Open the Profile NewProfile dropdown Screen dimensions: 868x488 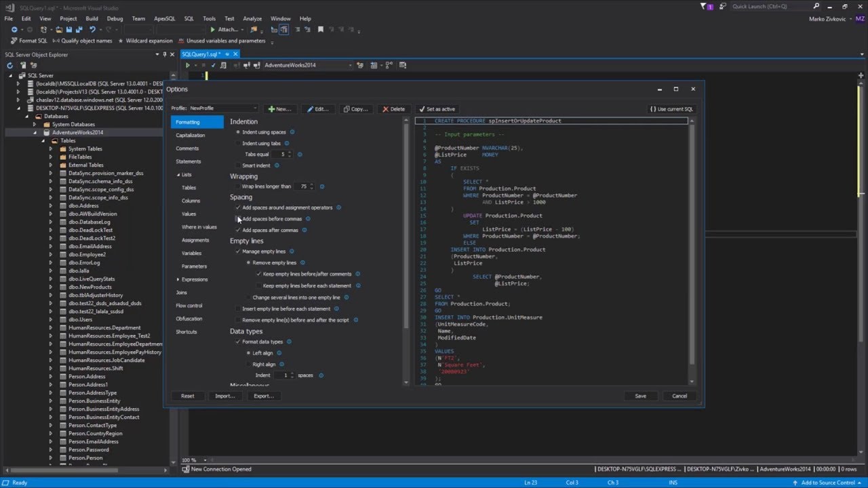224,108
